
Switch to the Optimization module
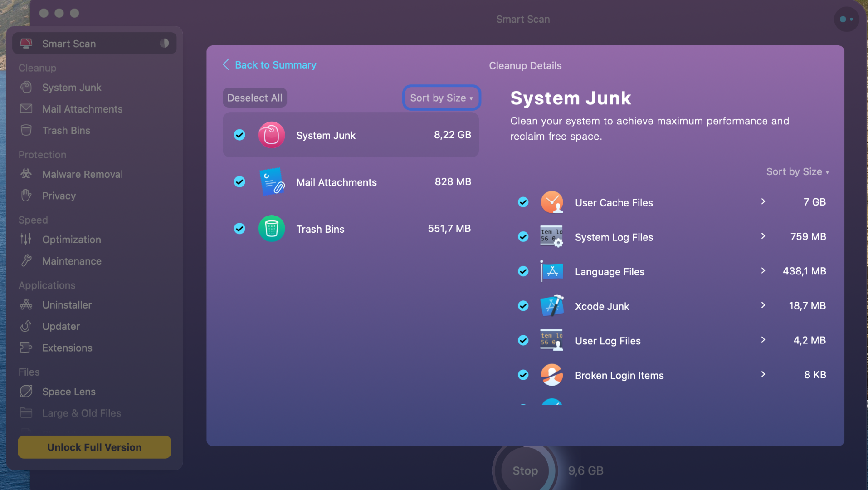click(94, 239)
